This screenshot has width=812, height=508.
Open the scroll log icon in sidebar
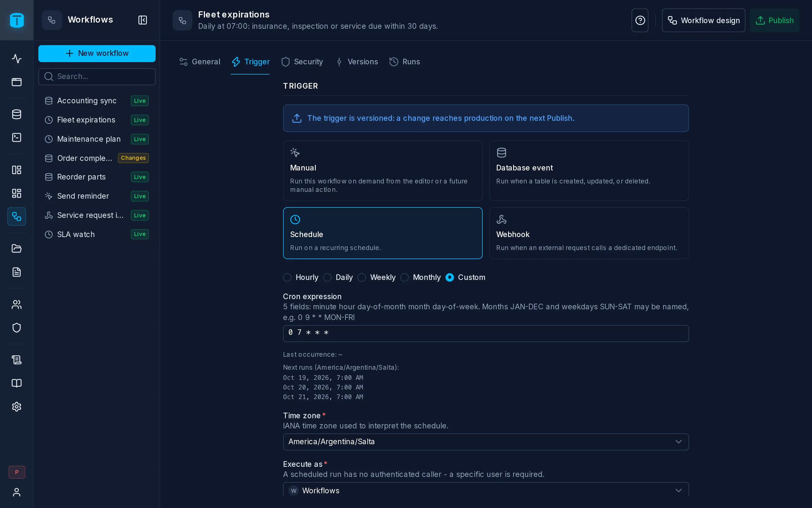16,360
